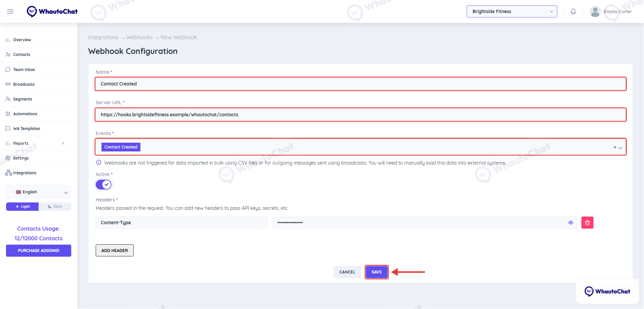Click Purchase Addons button

coord(39,251)
